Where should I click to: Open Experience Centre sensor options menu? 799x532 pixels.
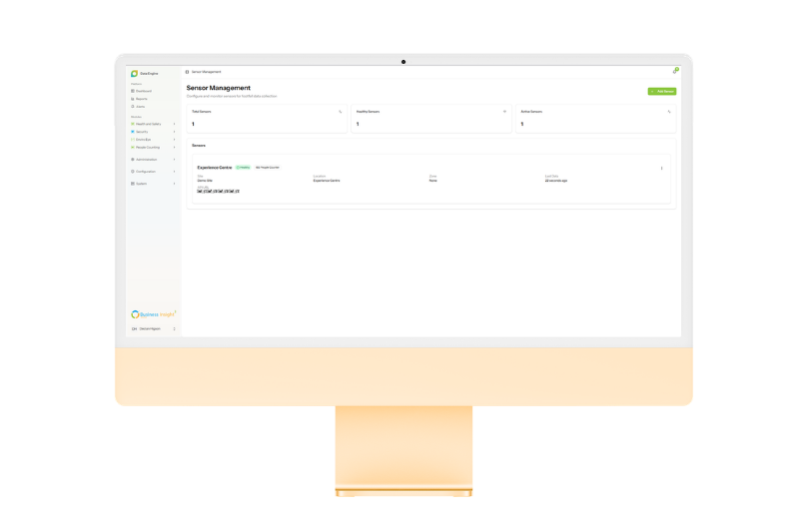[x=661, y=168]
